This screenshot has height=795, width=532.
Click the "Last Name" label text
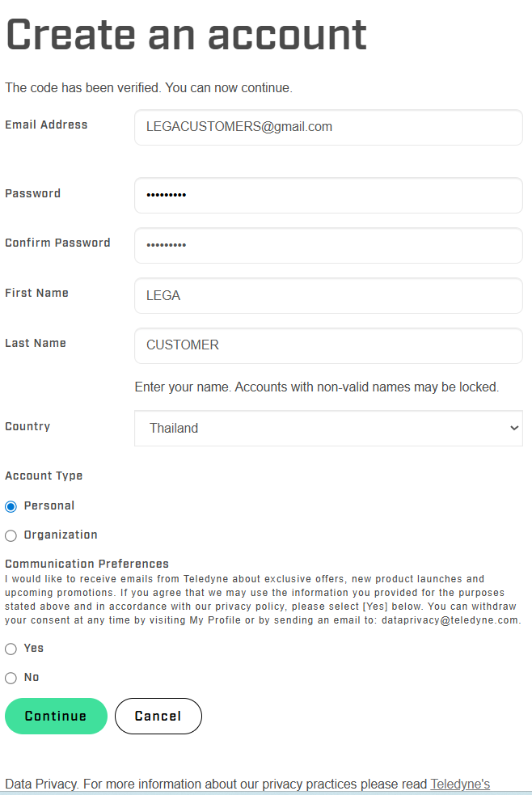coord(36,343)
